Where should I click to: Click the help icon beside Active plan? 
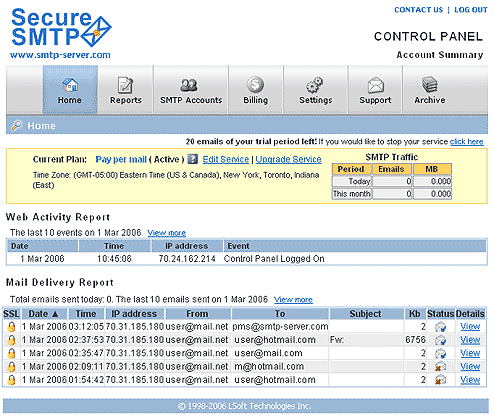[193, 159]
